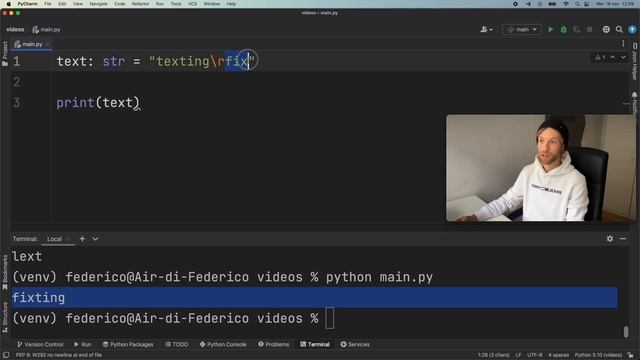Hide the terminal tool window
The height and width of the screenshot is (360, 640).
[623, 239]
